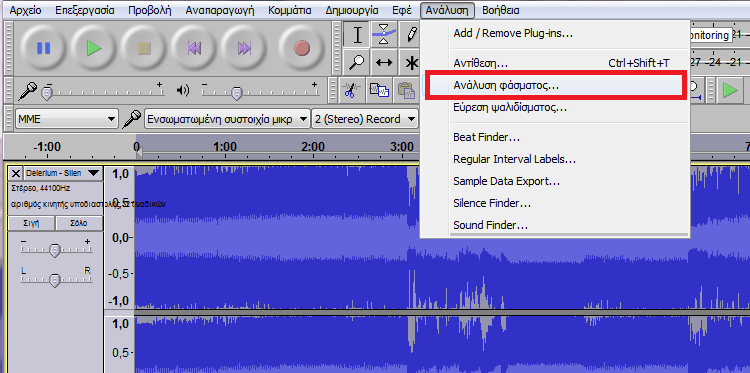Choose Beat Finder... entry
The image size is (750, 373).
click(555, 137)
